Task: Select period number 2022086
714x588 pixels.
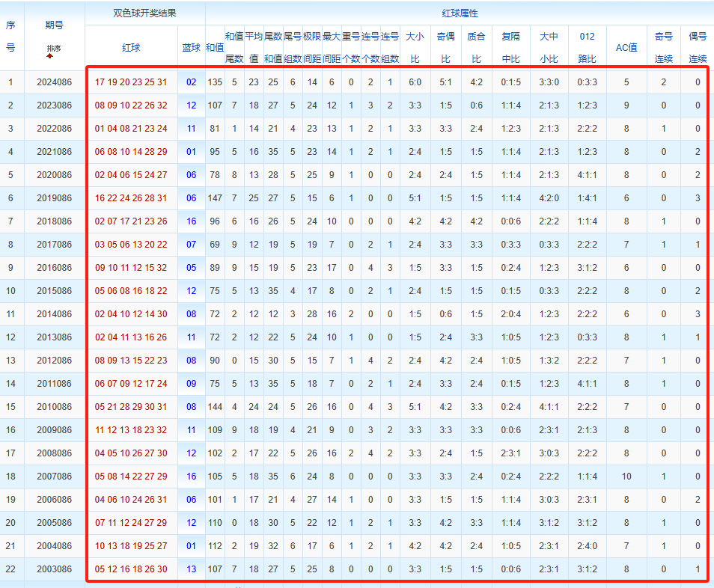Action: tap(54, 129)
